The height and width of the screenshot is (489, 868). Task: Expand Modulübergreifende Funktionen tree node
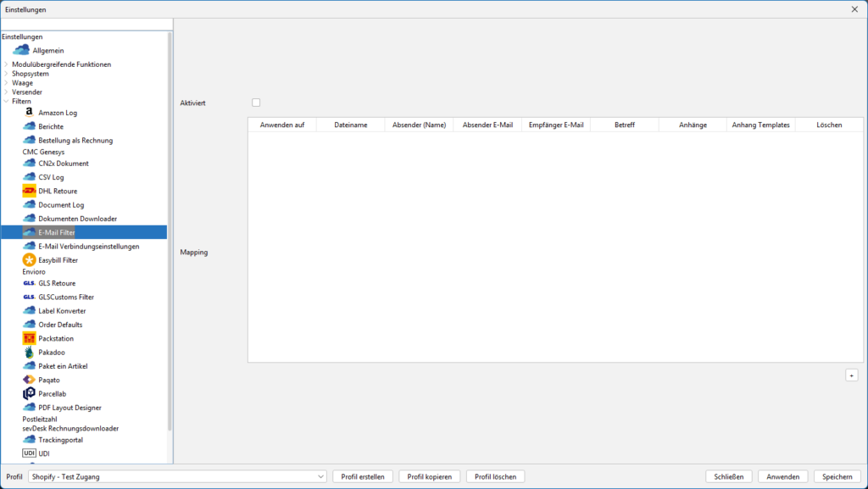(x=6, y=64)
